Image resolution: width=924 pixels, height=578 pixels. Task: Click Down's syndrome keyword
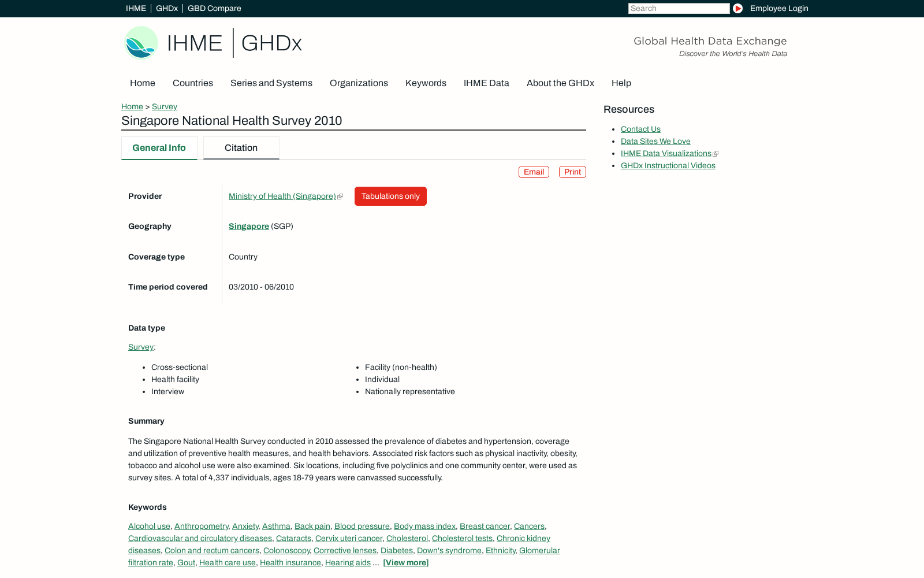point(449,550)
